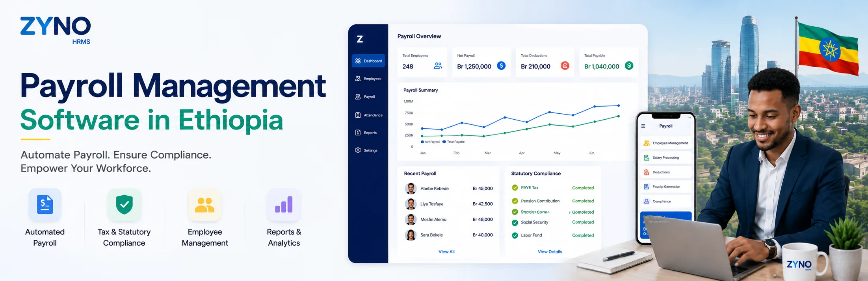Click View All under Recent Payroll
868x281 pixels.
(446, 251)
